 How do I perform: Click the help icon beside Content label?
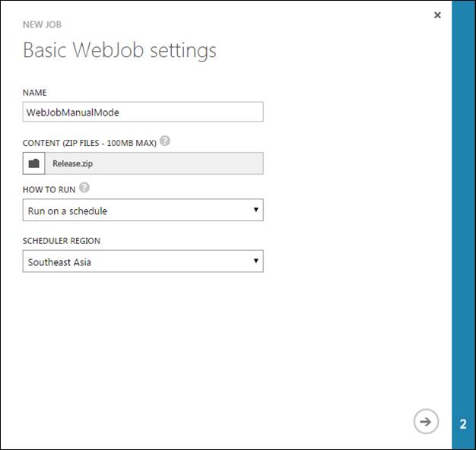pyautogui.click(x=165, y=141)
